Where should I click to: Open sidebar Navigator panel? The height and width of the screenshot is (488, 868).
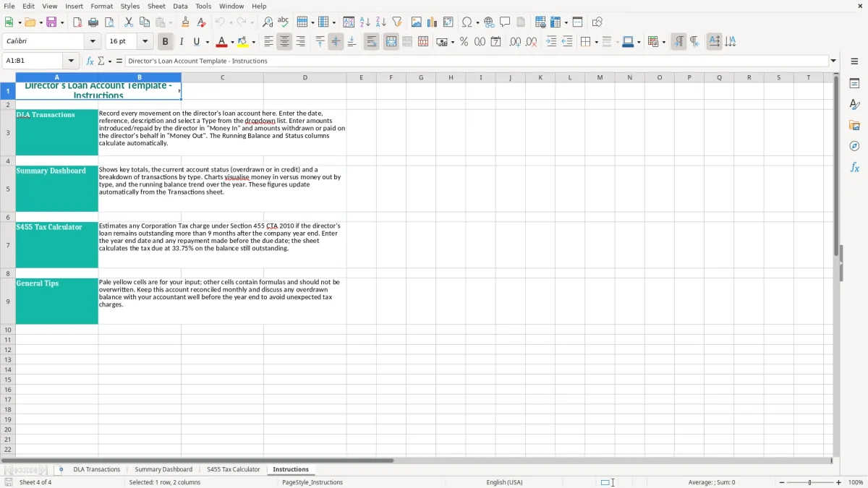[854, 146]
